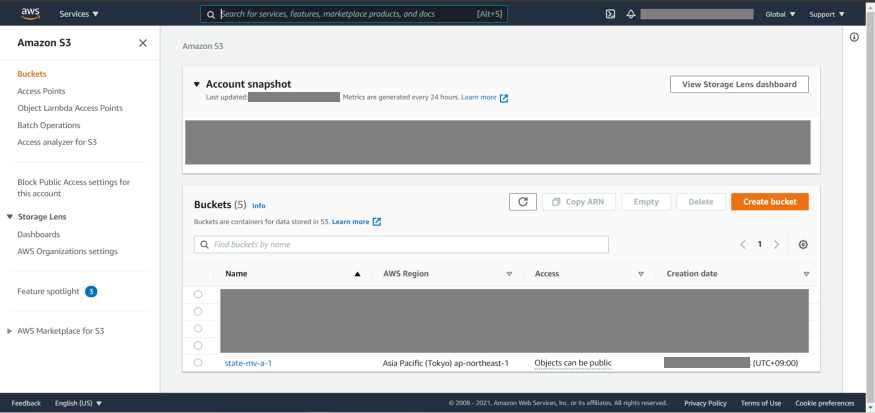875x413 pixels.
Task: Select the second bucket row radio button
Action: pyautogui.click(x=198, y=311)
